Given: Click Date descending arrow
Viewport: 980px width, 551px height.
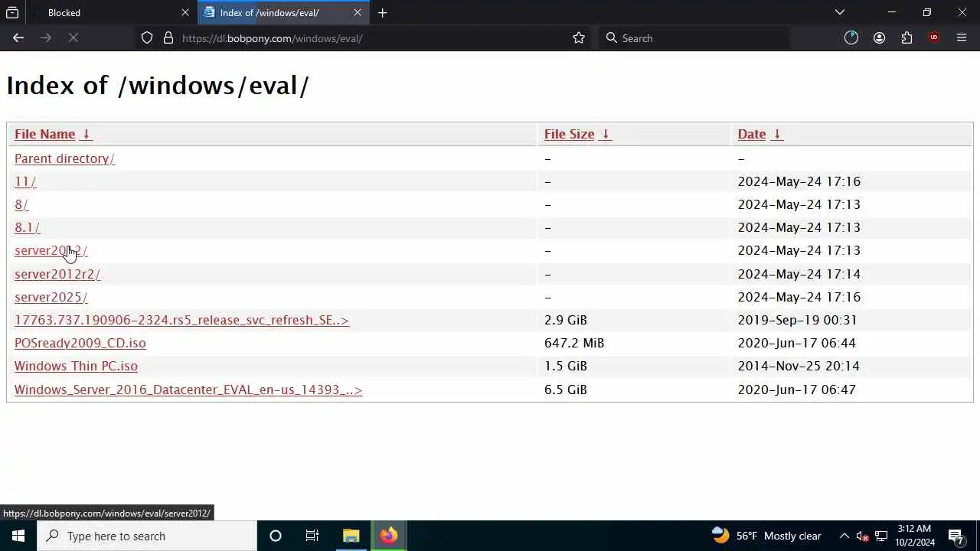Looking at the screenshot, I should [x=776, y=134].
